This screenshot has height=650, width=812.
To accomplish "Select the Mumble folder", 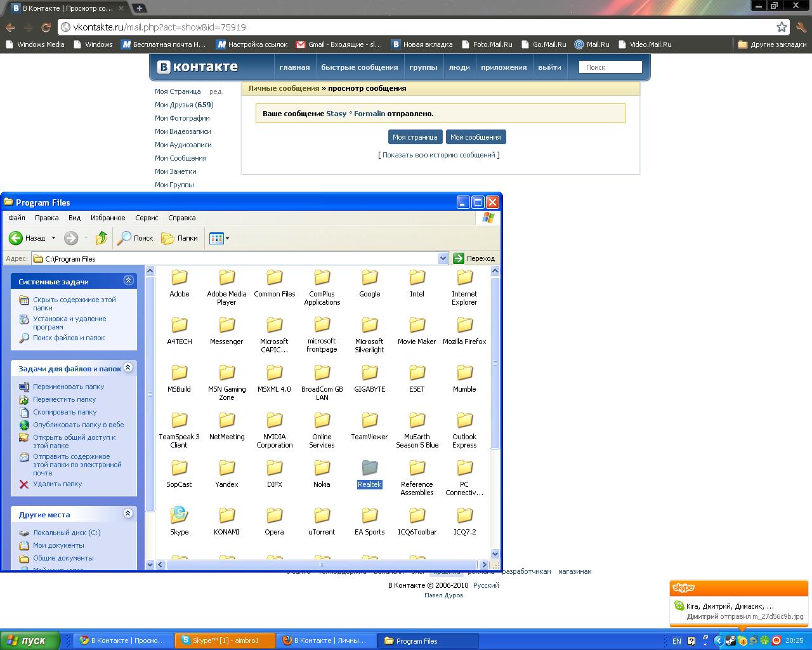I will [464, 378].
